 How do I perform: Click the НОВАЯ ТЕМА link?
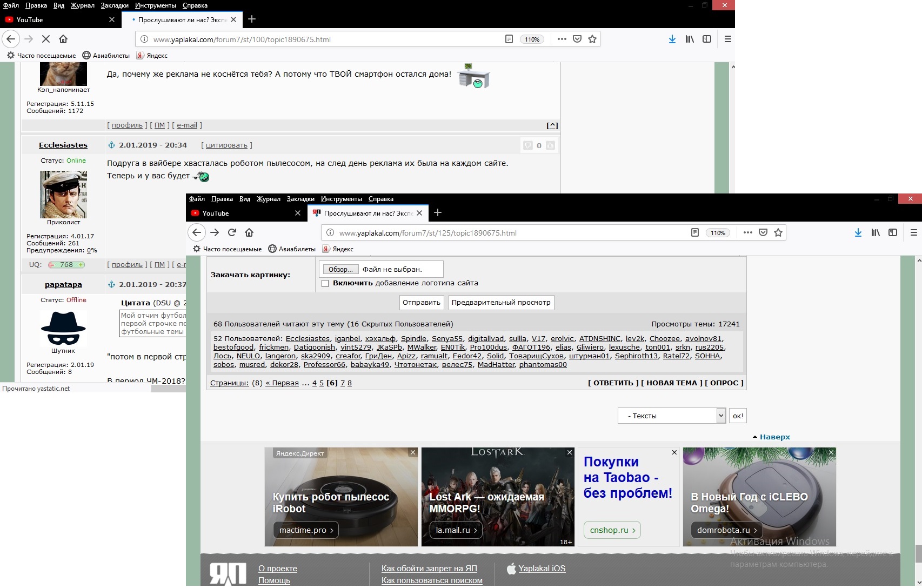click(672, 383)
